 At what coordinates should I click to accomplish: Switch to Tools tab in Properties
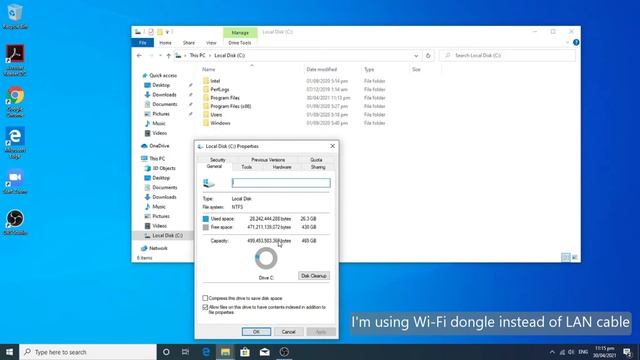247,167
